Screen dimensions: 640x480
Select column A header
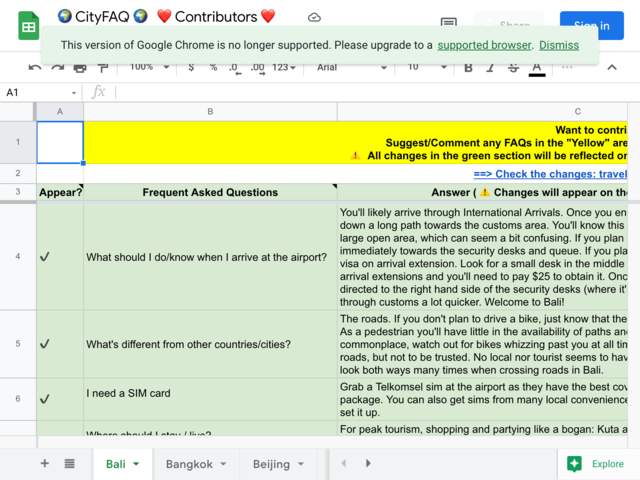(60, 111)
